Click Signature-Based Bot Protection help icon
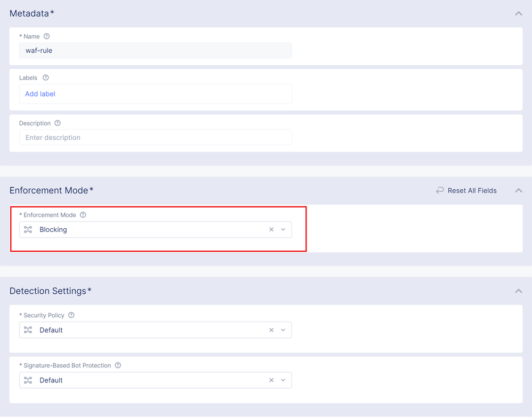 point(118,365)
